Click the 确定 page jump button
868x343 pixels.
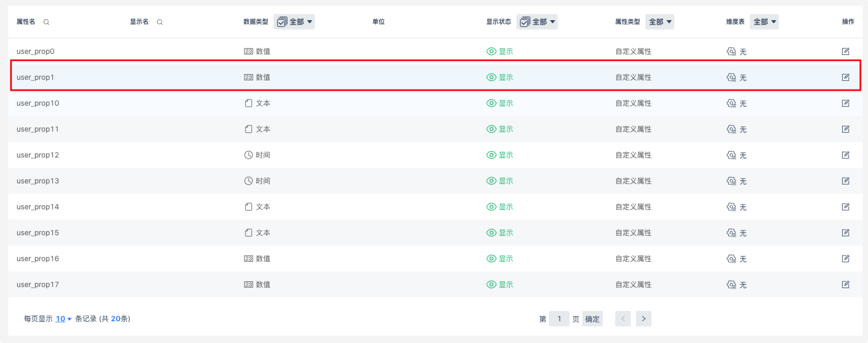pos(592,319)
